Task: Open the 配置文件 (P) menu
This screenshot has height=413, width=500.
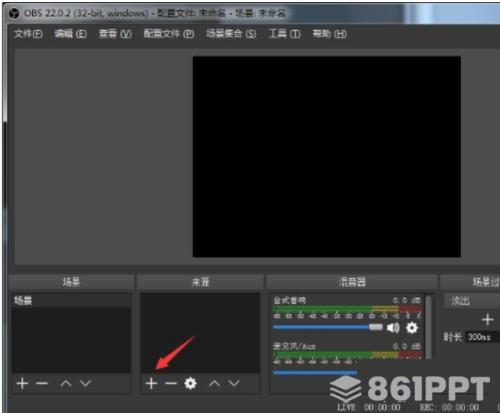Action: pos(169,34)
